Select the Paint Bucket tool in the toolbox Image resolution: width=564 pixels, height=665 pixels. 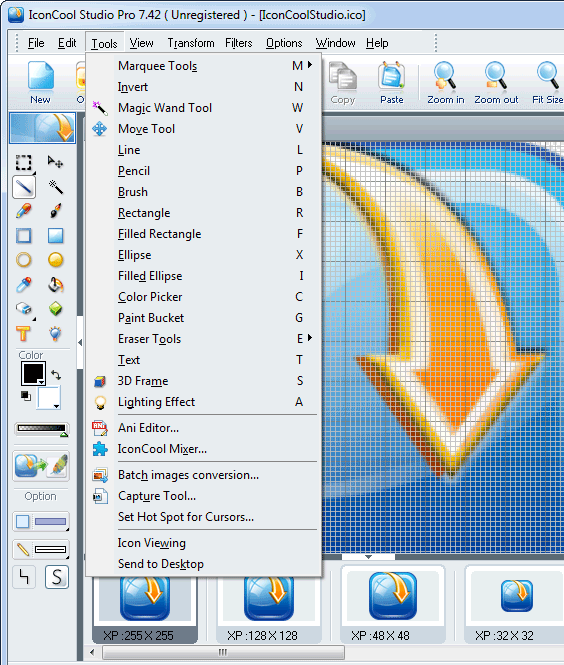point(56,285)
